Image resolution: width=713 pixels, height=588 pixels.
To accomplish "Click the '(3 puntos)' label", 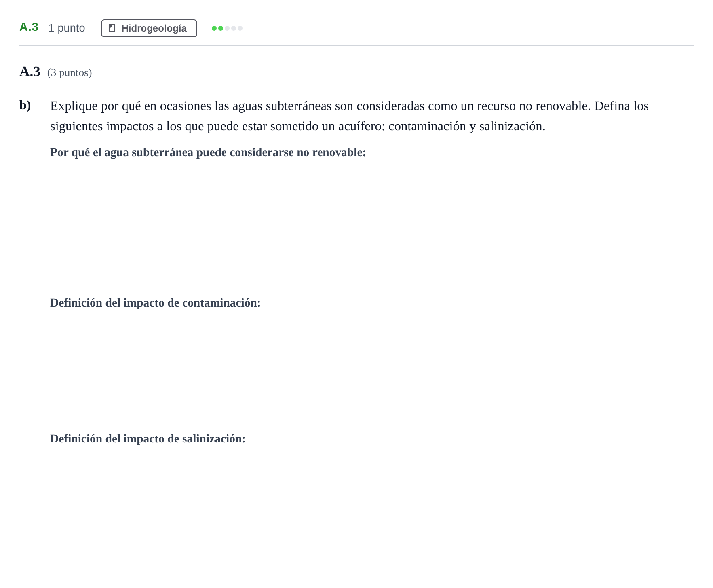I will coord(70,73).
